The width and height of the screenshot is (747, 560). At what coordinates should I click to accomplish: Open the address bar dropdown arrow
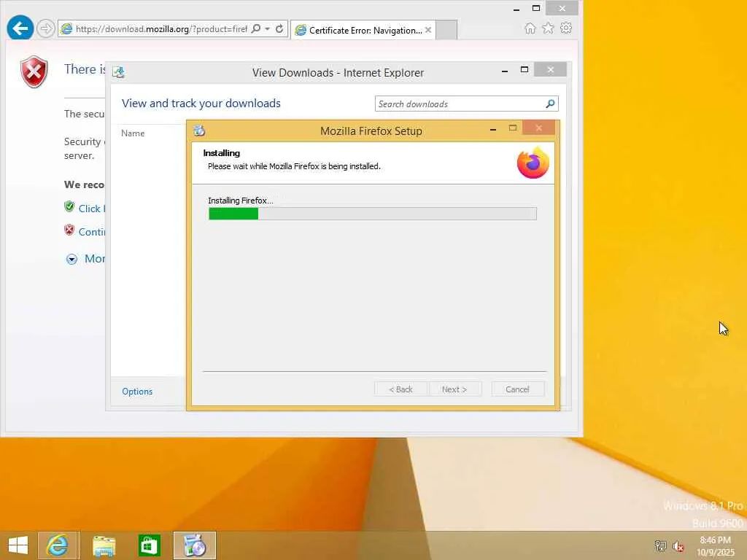[x=267, y=29]
